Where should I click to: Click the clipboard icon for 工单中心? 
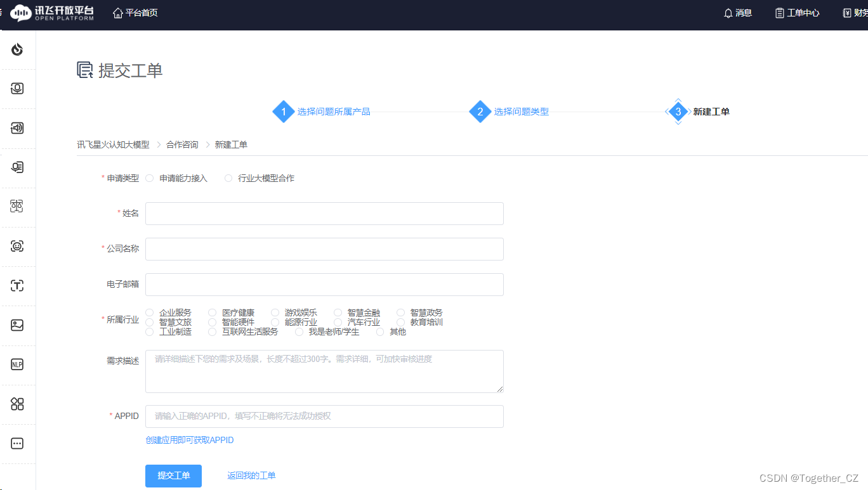point(780,13)
